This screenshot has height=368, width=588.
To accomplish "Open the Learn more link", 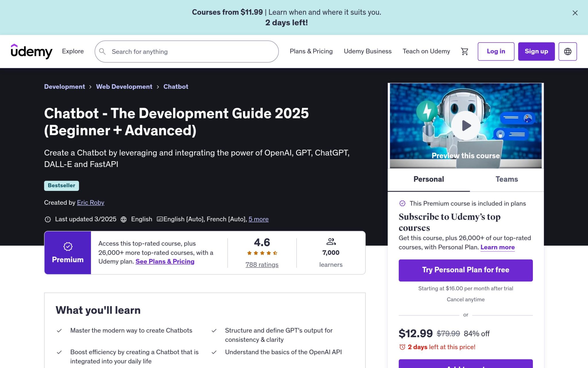I will coord(498,247).
